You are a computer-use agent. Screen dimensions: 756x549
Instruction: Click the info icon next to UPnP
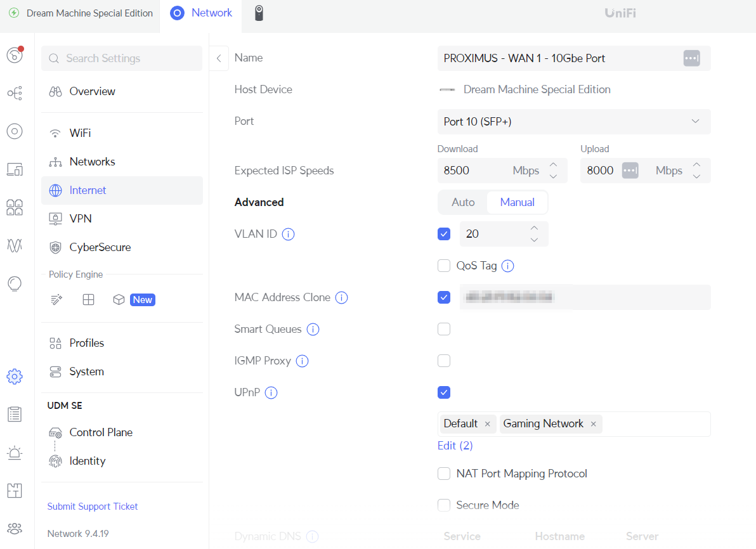coord(271,392)
